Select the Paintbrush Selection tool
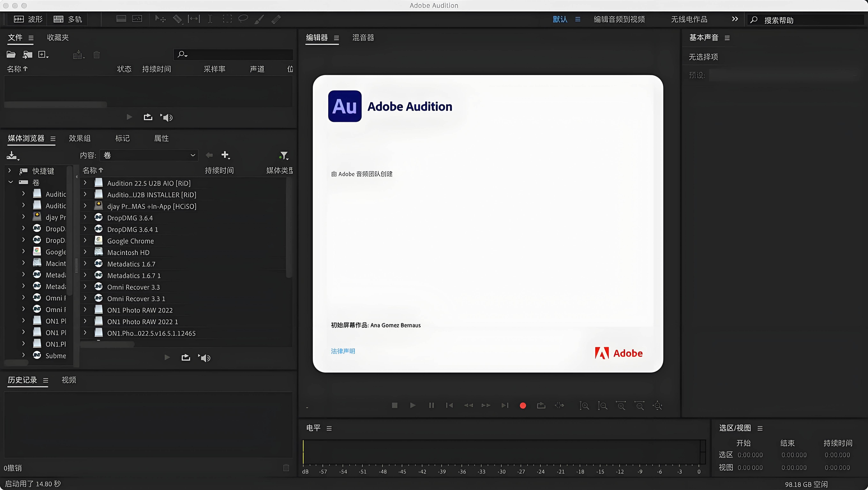868x490 pixels. [259, 19]
